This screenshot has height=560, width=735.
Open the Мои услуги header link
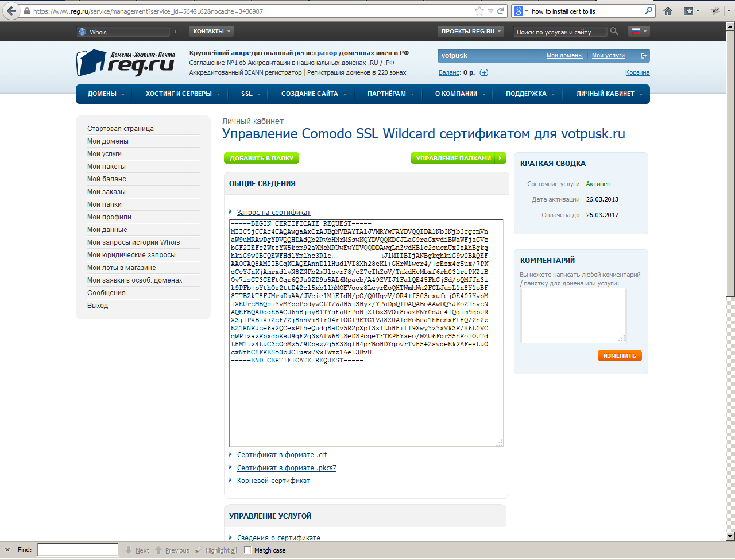tap(608, 56)
